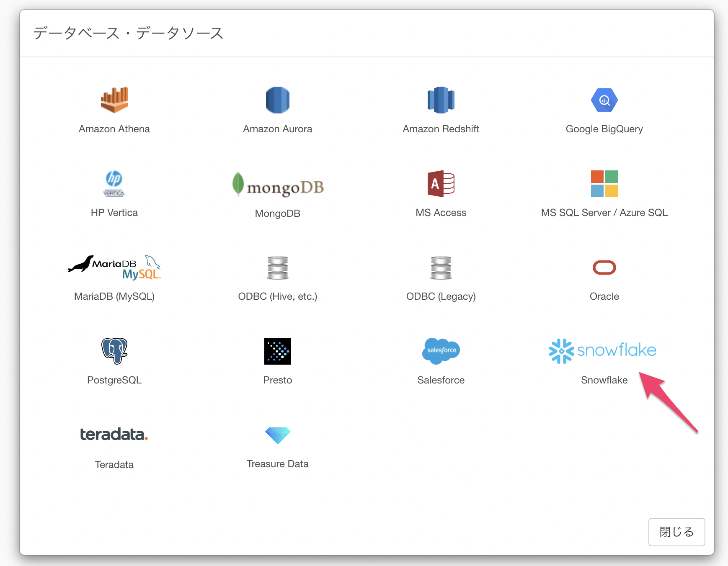Click the ODBC (Hive, etc.) label
The height and width of the screenshot is (566, 728).
coord(278,296)
